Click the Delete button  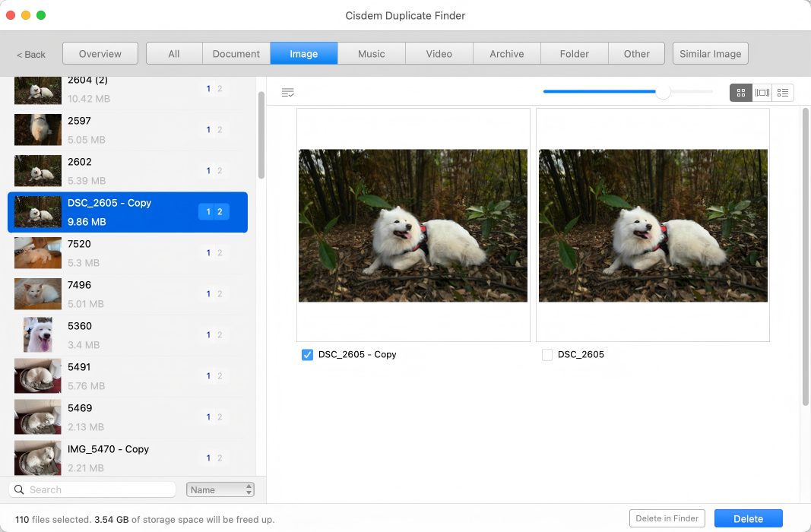[748, 518]
